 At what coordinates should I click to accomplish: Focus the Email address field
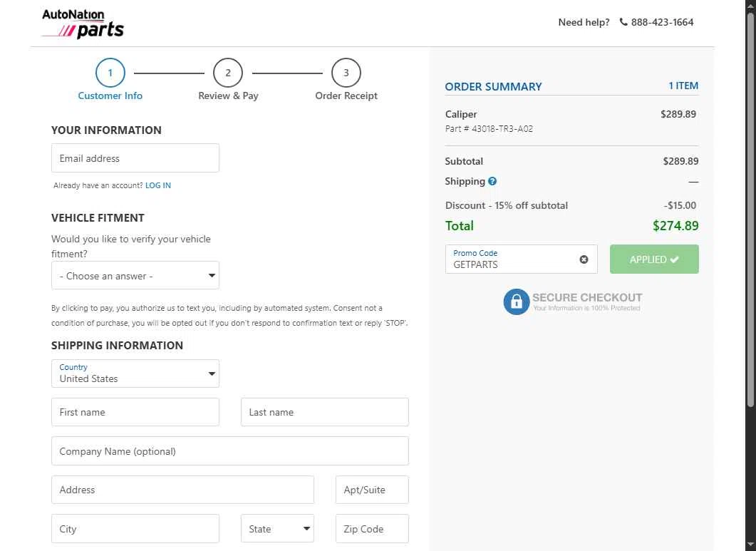pos(135,158)
